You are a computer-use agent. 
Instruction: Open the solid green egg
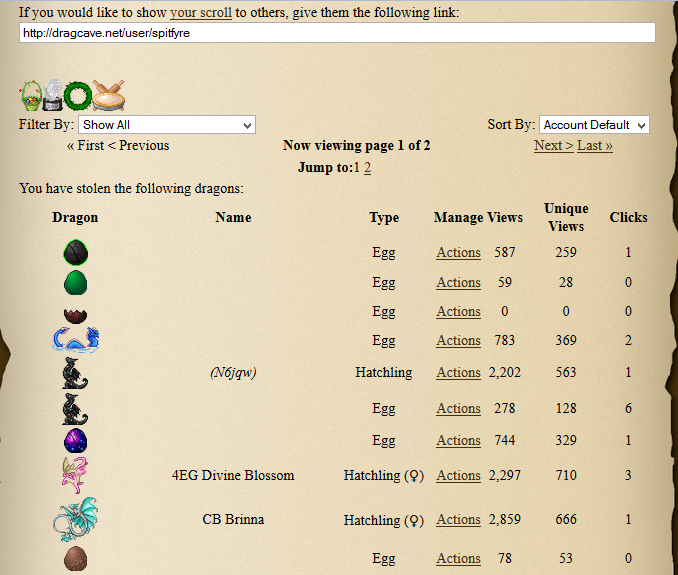pyautogui.click(x=75, y=282)
